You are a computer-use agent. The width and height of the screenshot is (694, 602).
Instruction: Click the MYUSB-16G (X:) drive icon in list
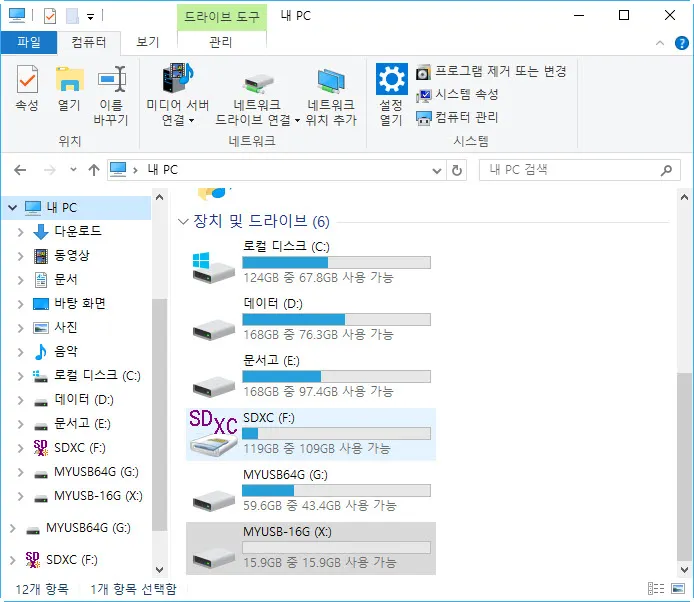point(214,557)
